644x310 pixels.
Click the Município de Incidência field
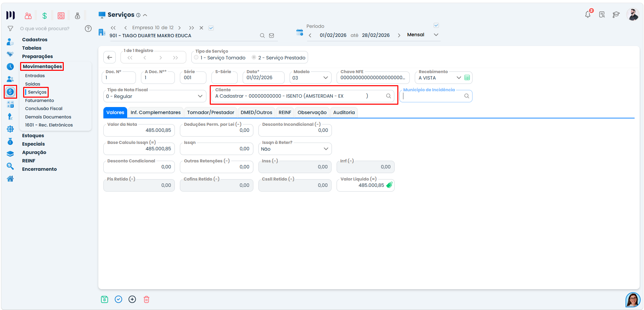[x=436, y=96]
